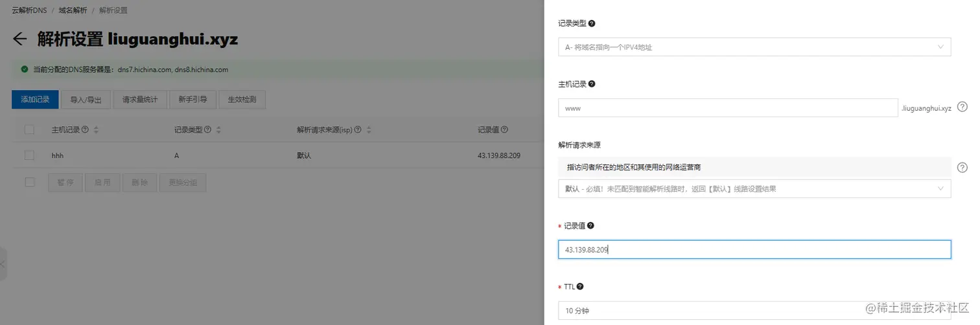The width and height of the screenshot is (980, 325).
Task: Click help icon next to TTL label
Action: 580,286
